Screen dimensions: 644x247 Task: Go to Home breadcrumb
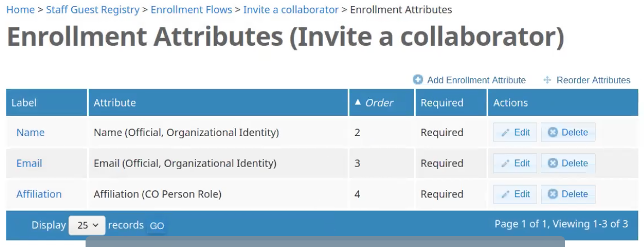[x=21, y=9]
